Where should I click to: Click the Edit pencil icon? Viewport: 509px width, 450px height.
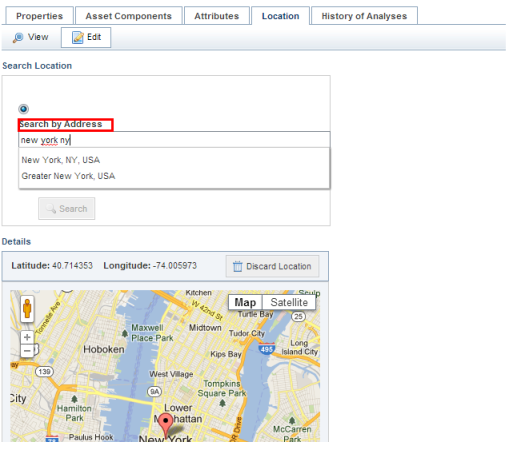(78, 37)
